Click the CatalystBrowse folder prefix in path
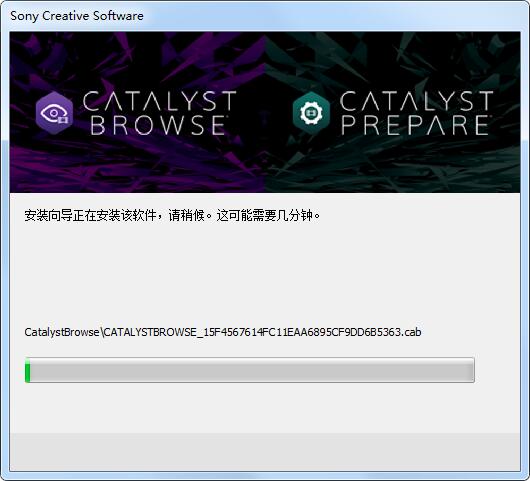The height and width of the screenshot is (481, 530). 62,332
